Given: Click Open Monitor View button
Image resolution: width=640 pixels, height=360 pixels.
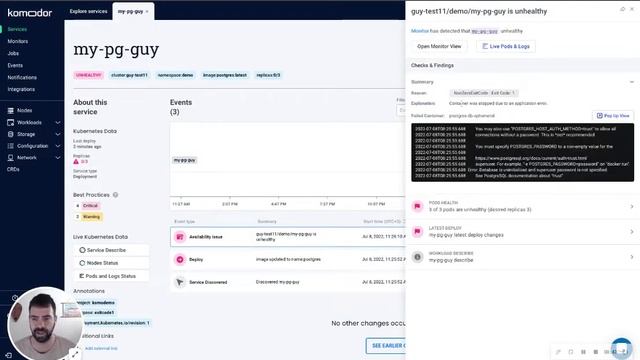Looking at the screenshot, I should pyautogui.click(x=439, y=47).
